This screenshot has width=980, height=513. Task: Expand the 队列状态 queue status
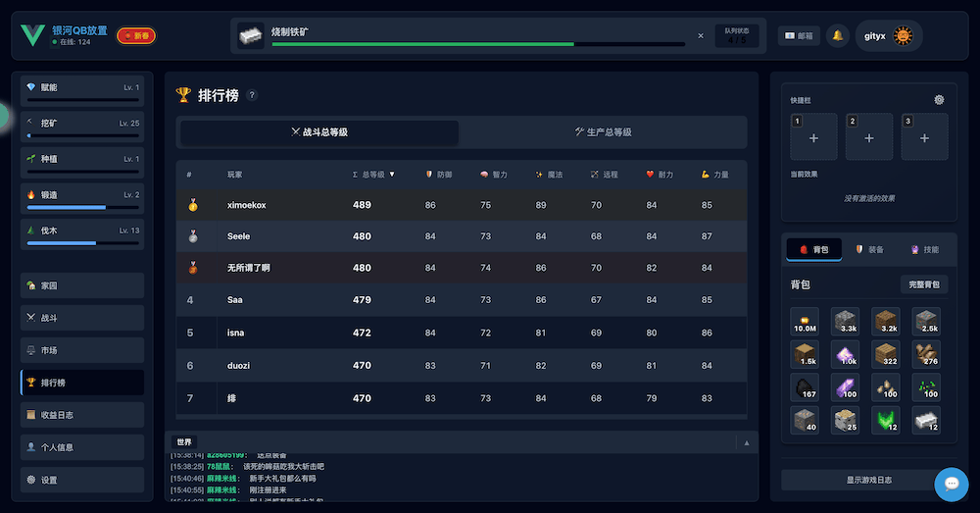click(x=736, y=36)
